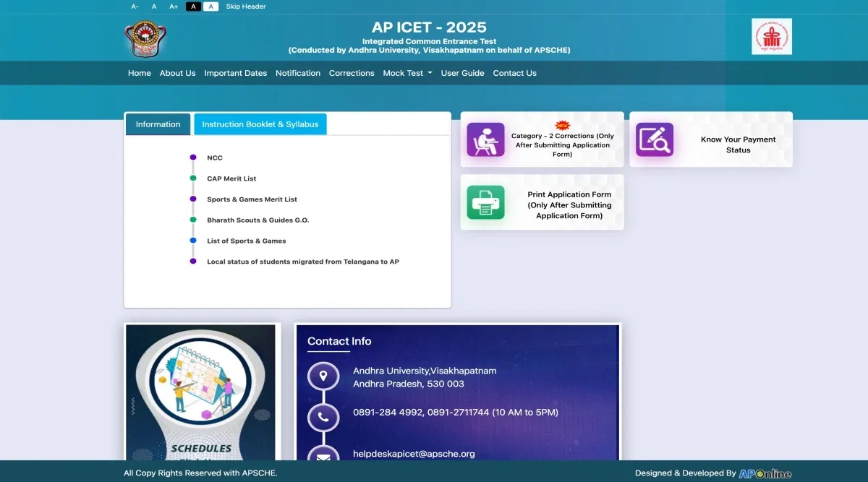The image size is (868, 482).
Task: Click the Know Your Payment Status icon
Action: (x=654, y=139)
